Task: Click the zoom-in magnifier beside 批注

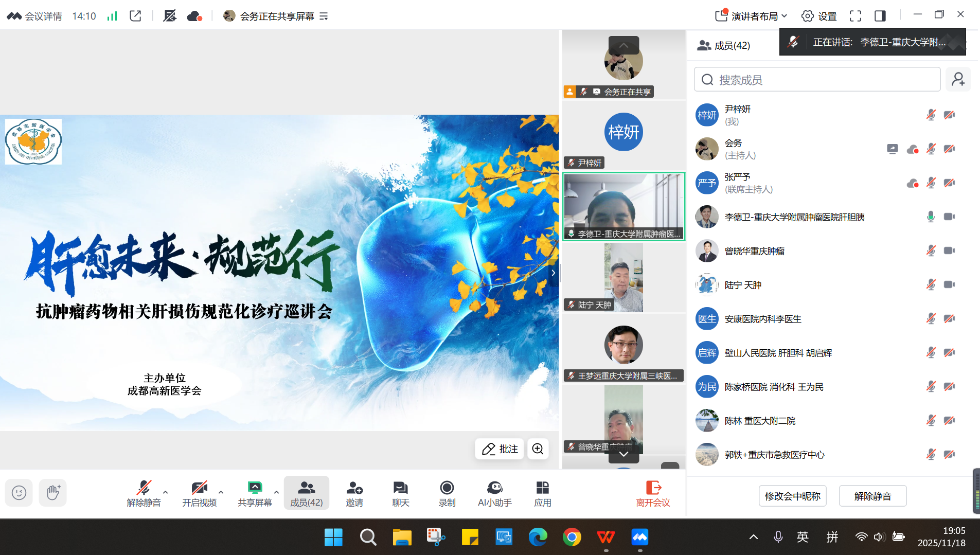Action: point(538,449)
